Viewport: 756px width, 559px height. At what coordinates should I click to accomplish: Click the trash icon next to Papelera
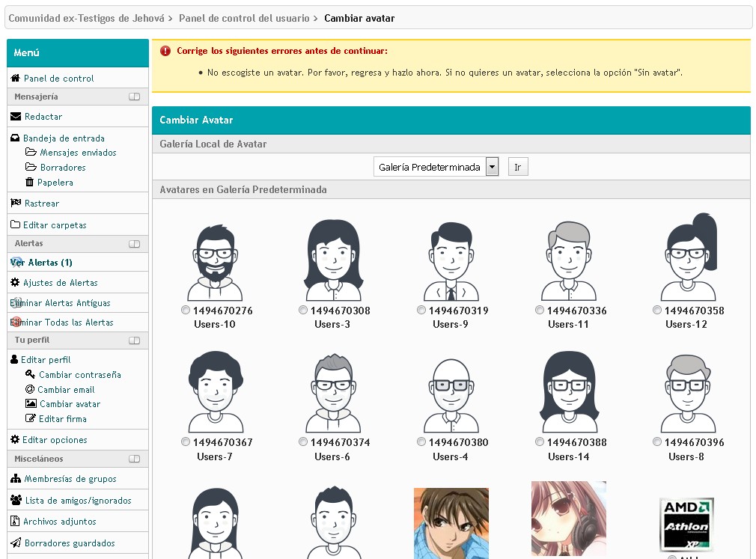30,182
